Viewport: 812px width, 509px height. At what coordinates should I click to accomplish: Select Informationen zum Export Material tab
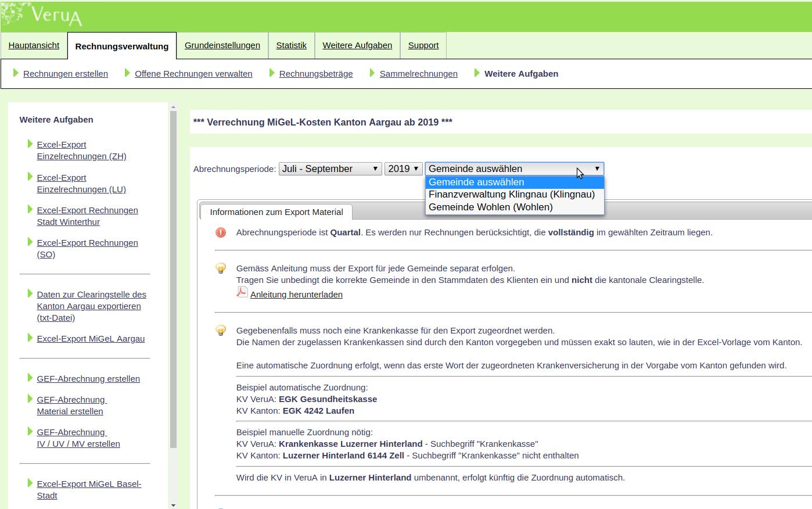pyautogui.click(x=276, y=212)
